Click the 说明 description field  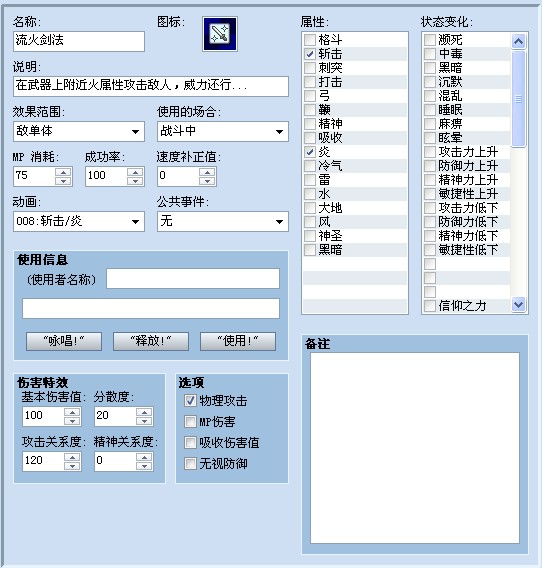[x=151, y=86]
